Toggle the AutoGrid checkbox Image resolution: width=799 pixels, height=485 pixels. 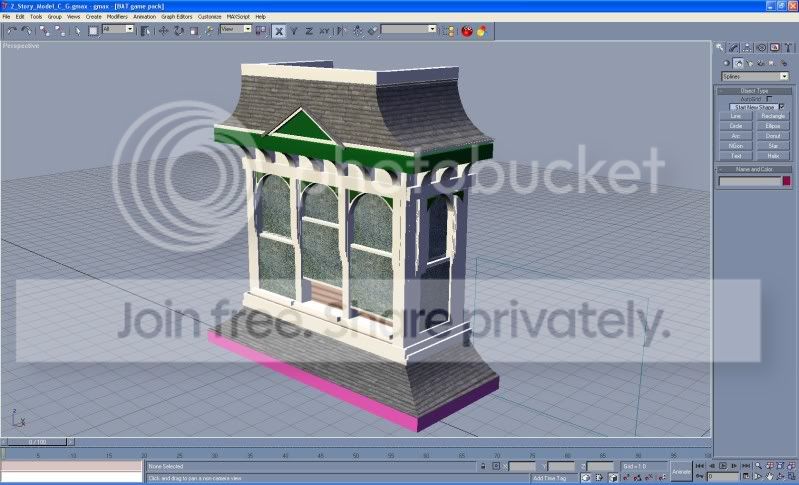(x=769, y=99)
